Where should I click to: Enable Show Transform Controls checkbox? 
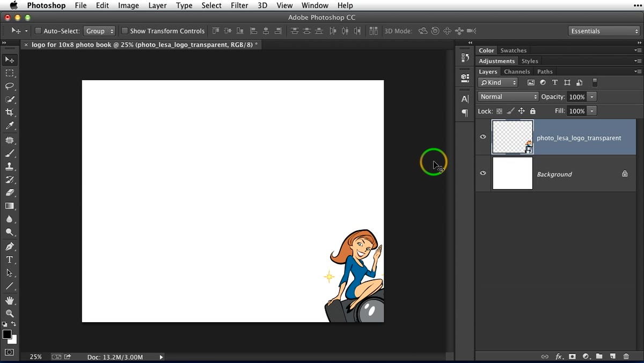[125, 31]
